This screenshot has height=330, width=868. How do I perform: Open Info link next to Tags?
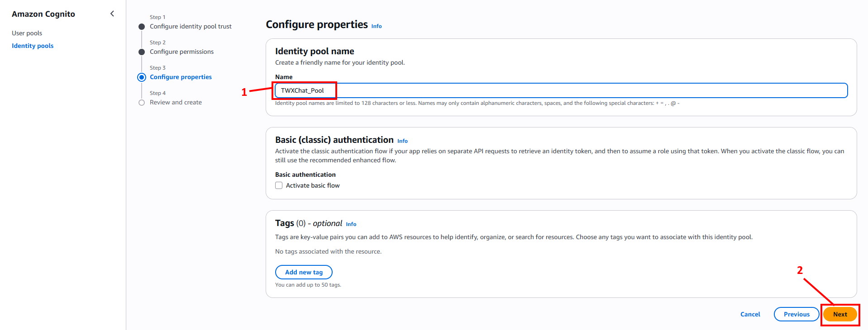pos(351,224)
